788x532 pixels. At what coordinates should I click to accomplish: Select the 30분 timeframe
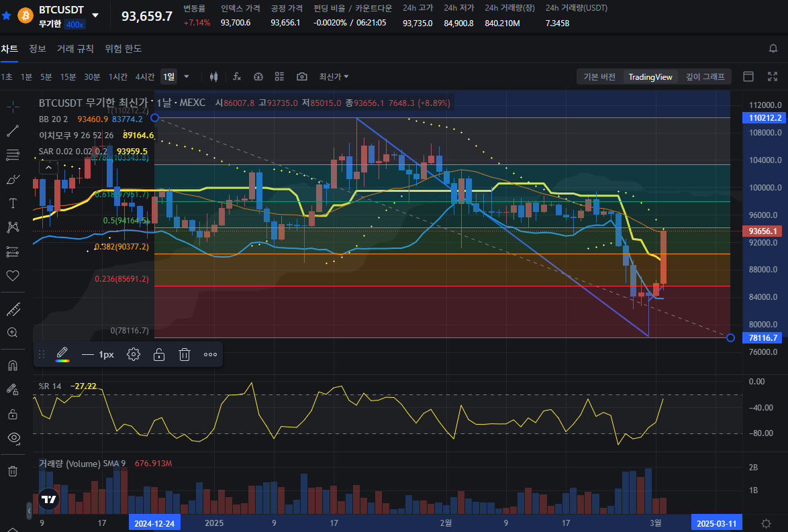point(92,77)
